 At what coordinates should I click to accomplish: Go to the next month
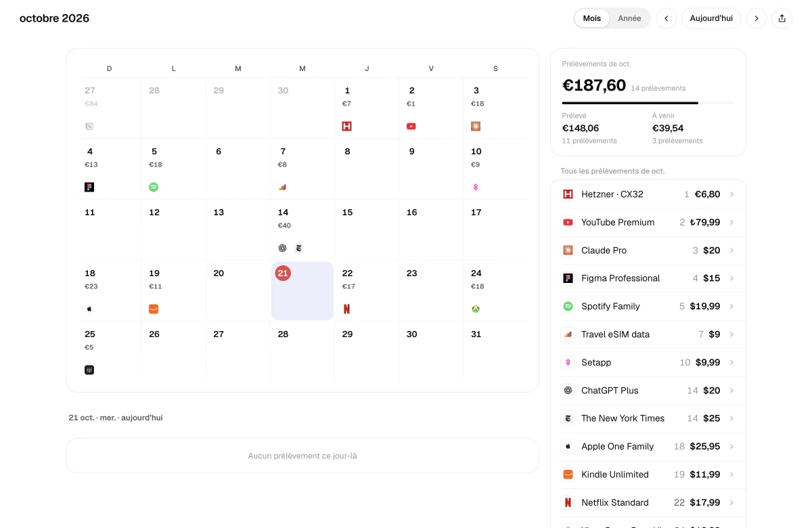[x=757, y=18]
